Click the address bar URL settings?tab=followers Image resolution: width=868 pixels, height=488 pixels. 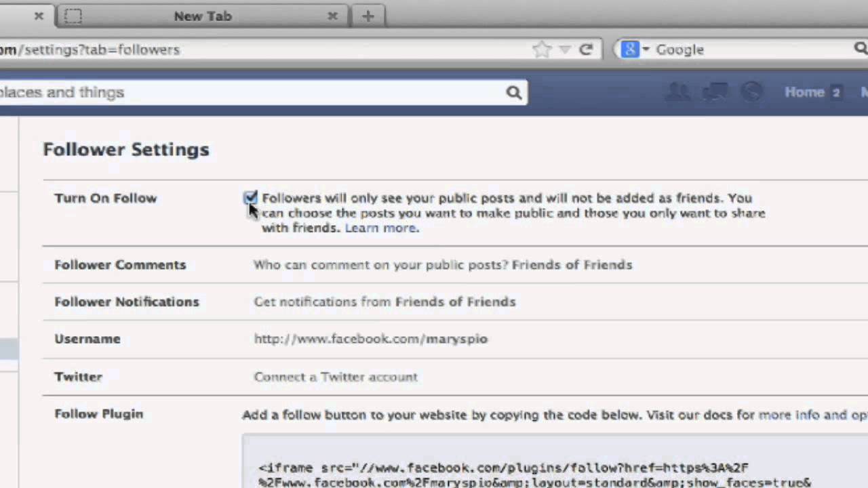[90, 49]
